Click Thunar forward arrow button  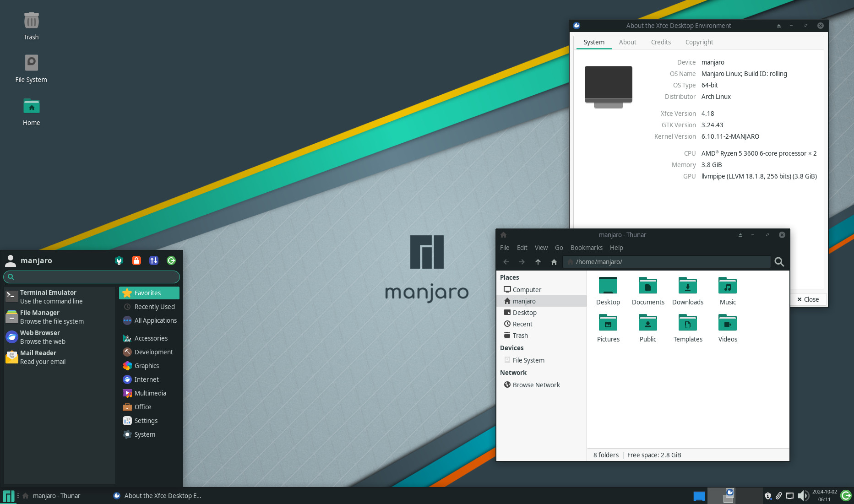click(x=522, y=262)
